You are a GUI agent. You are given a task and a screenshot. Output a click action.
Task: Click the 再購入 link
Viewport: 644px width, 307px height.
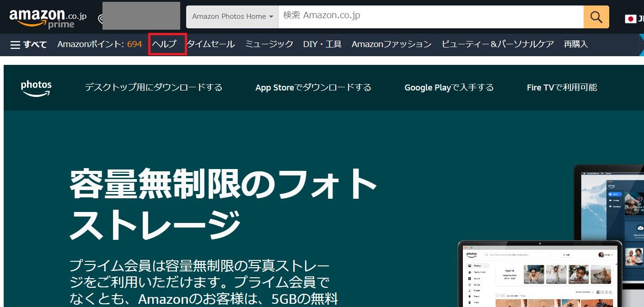tap(575, 44)
